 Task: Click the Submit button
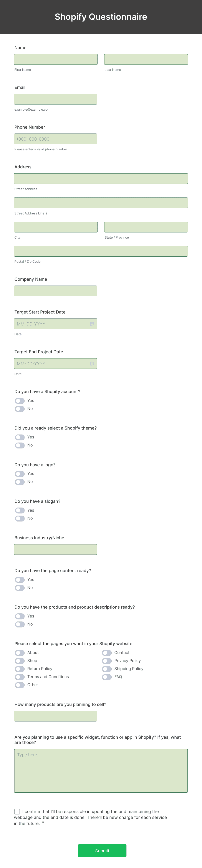point(102,851)
